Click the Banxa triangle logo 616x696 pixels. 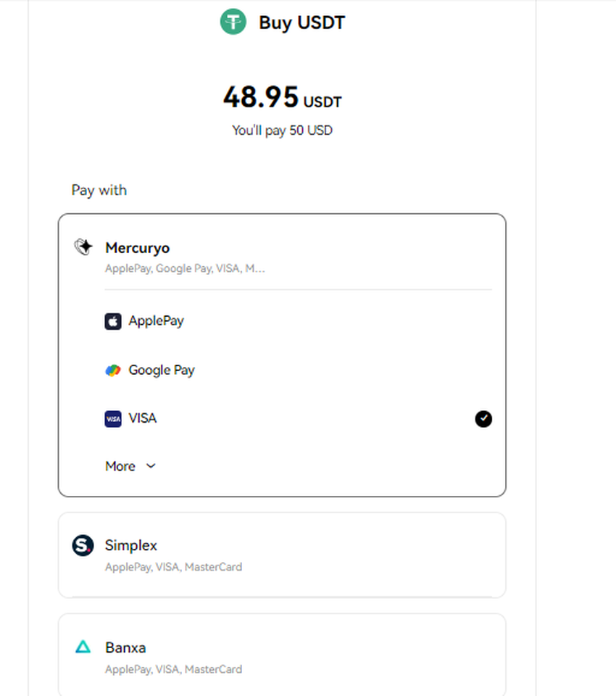pyautogui.click(x=83, y=647)
